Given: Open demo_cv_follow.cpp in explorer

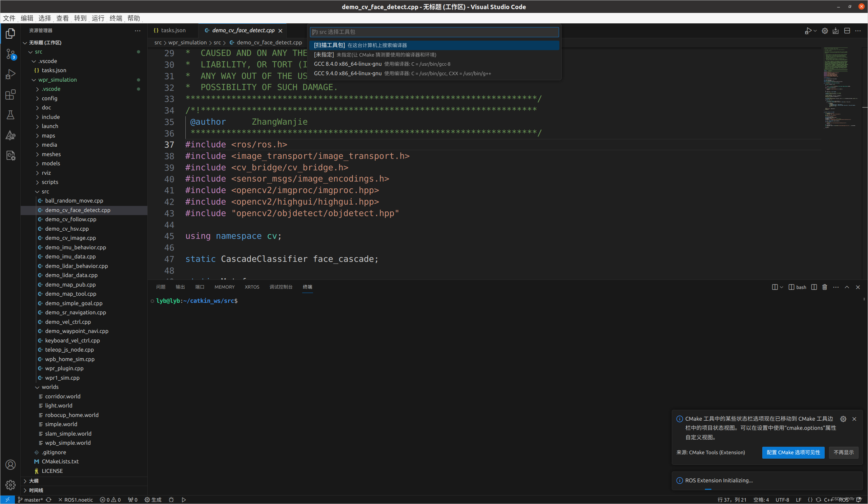Looking at the screenshot, I should (x=70, y=219).
